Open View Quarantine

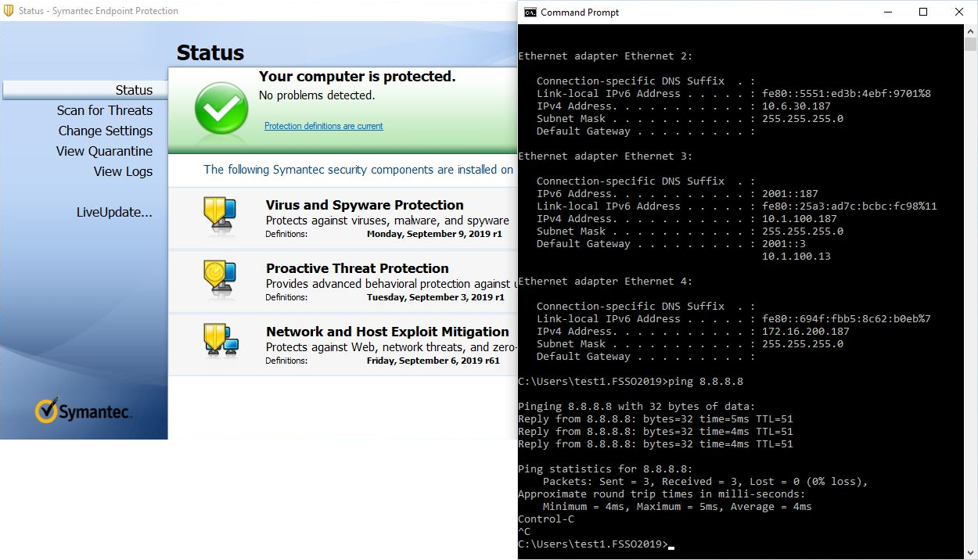point(105,151)
